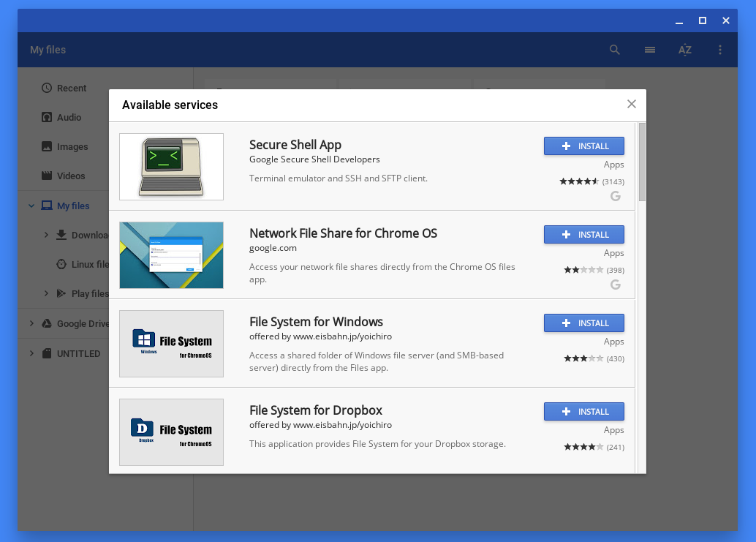Image resolution: width=756 pixels, height=542 pixels.
Task: Click the Downloads arrow icon in sidebar
Action: click(x=61, y=235)
